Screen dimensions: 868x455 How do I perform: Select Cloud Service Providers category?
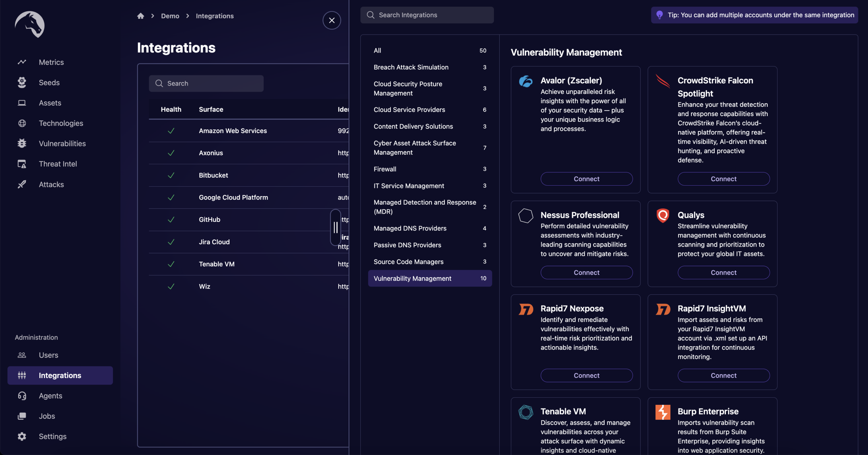click(430, 110)
